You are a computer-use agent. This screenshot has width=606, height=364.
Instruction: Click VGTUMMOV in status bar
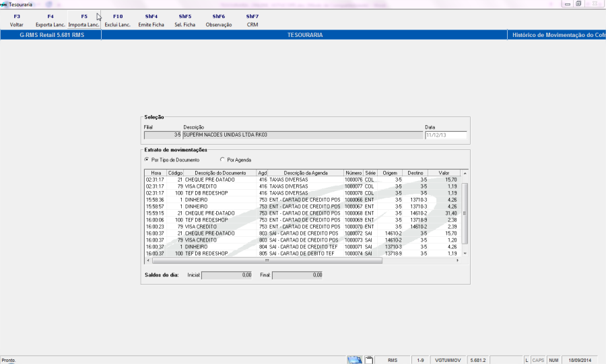[x=448, y=360]
